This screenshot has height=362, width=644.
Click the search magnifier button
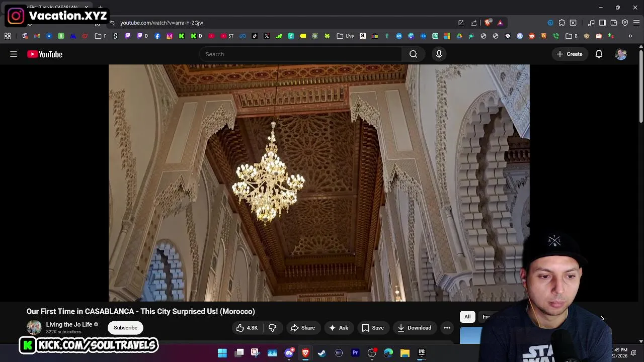[413, 54]
